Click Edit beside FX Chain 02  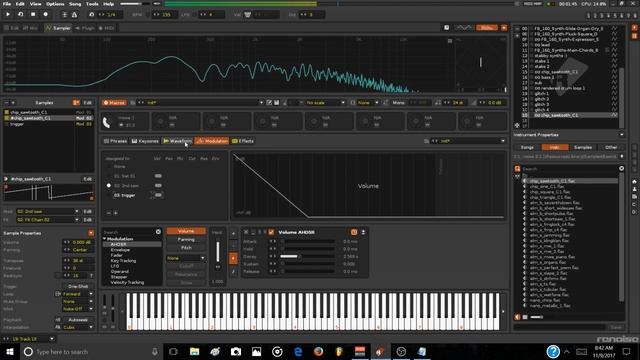click(x=87, y=220)
